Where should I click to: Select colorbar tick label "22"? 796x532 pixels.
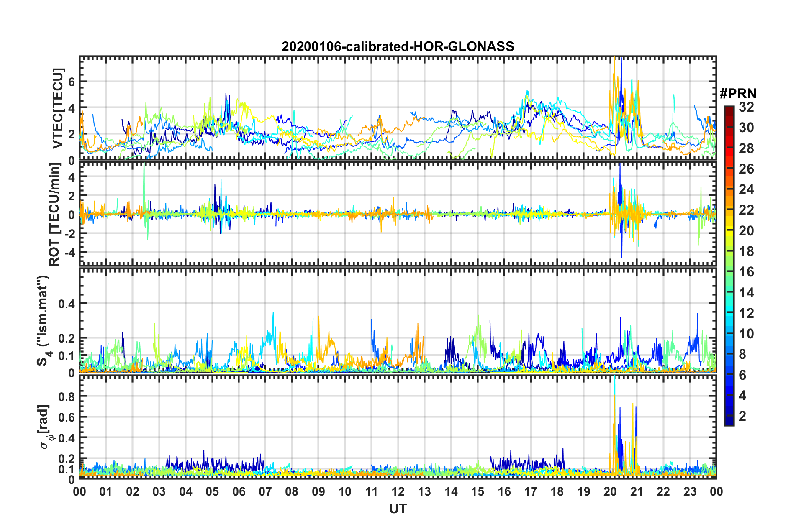point(747,210)
